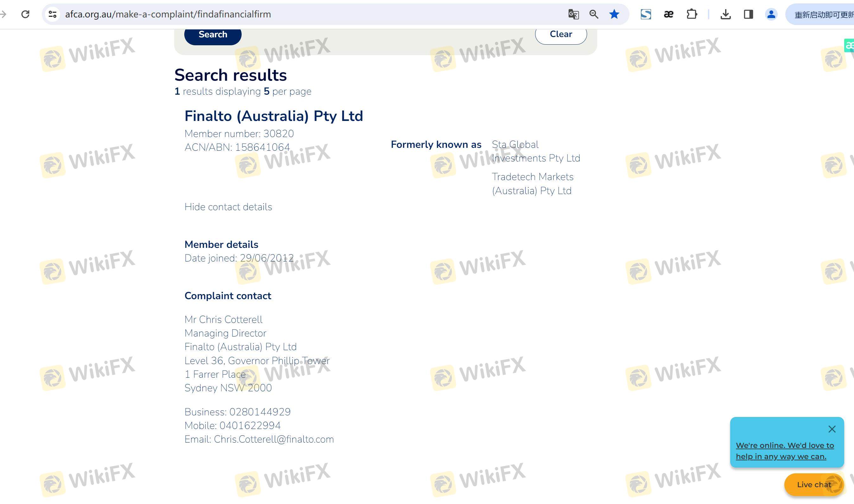Select mobile number 0401622994
Viewport: 854px width, 504px height.
tap(250, 425)
